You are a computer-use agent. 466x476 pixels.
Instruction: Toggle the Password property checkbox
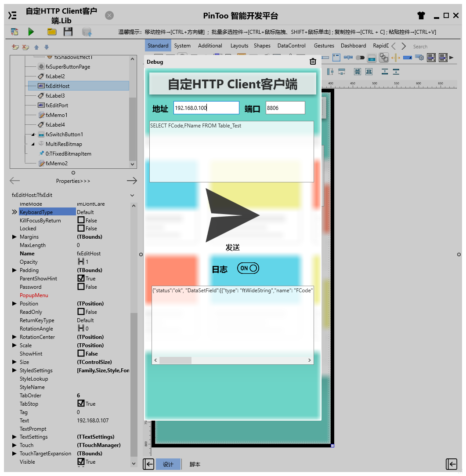[81, 287]
